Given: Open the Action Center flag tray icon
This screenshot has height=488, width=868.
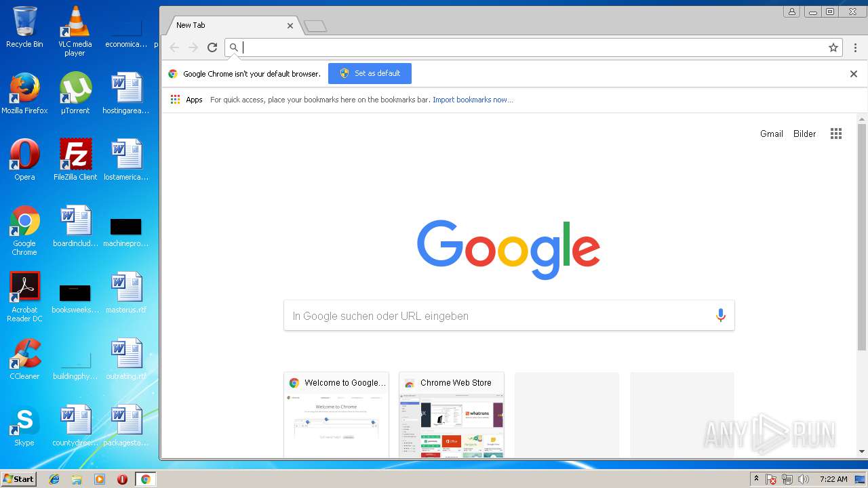Looking at the screenshot, I should (x=772, y=479).
